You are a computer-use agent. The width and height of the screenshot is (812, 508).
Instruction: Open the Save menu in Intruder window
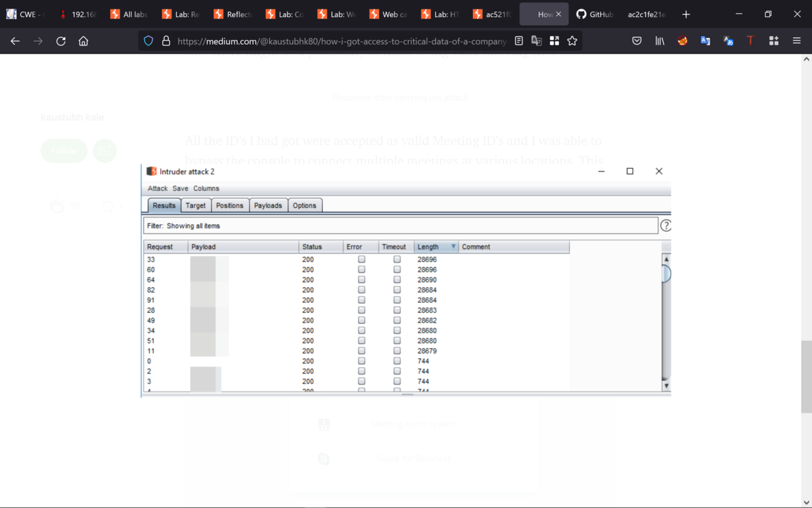[180, 188]
